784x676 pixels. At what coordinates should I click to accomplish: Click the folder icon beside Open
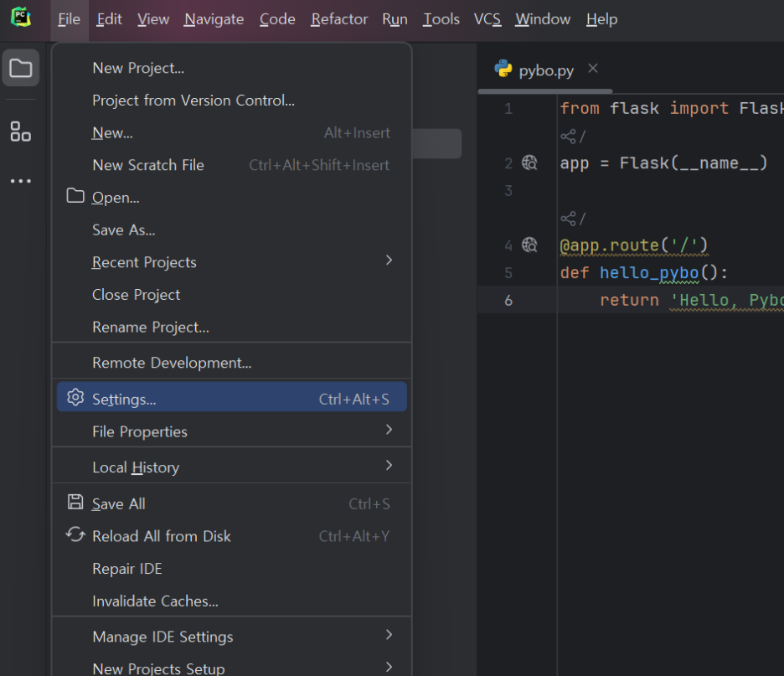(75, 196)
